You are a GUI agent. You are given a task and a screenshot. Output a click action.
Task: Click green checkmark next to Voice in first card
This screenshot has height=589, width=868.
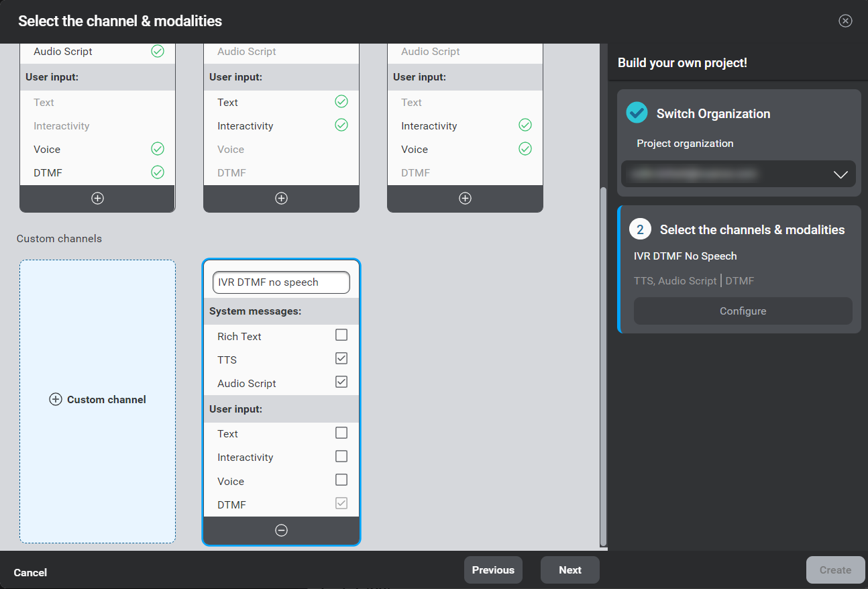(x=158, y=149)
